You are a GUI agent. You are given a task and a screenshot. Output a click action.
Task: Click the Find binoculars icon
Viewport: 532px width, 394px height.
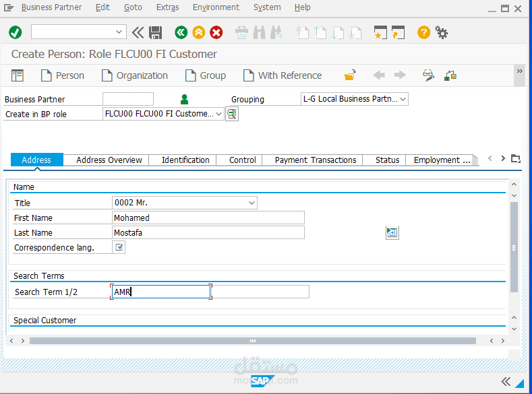(259, 33)
